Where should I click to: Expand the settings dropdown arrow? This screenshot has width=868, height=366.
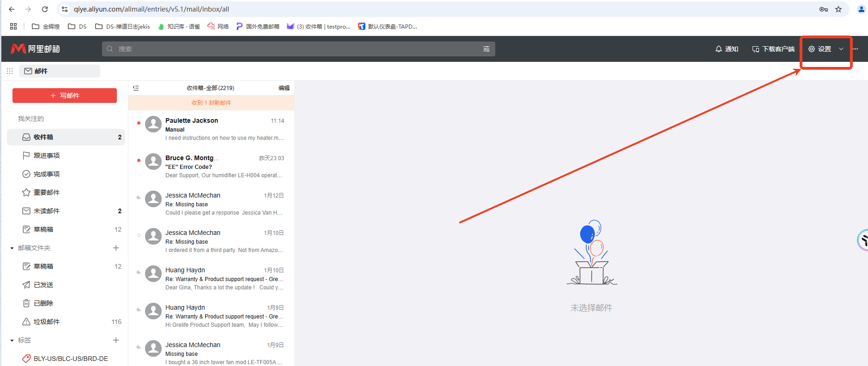(x=841, y=49)
